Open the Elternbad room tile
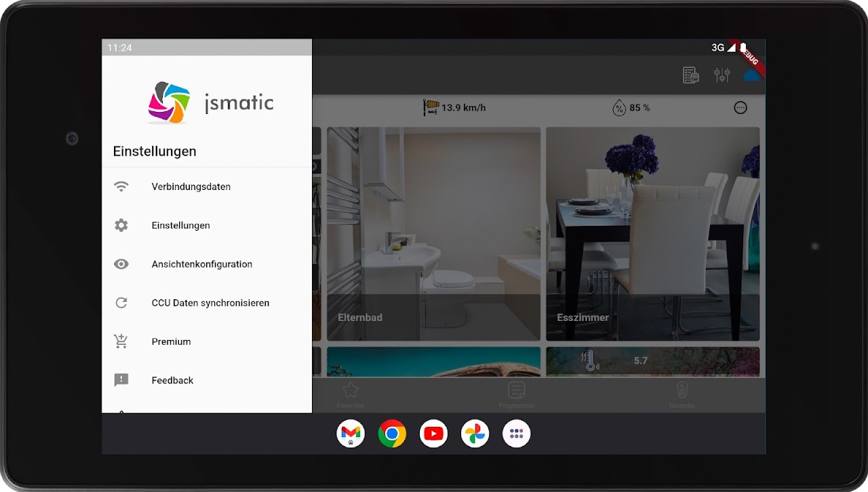 434,234
